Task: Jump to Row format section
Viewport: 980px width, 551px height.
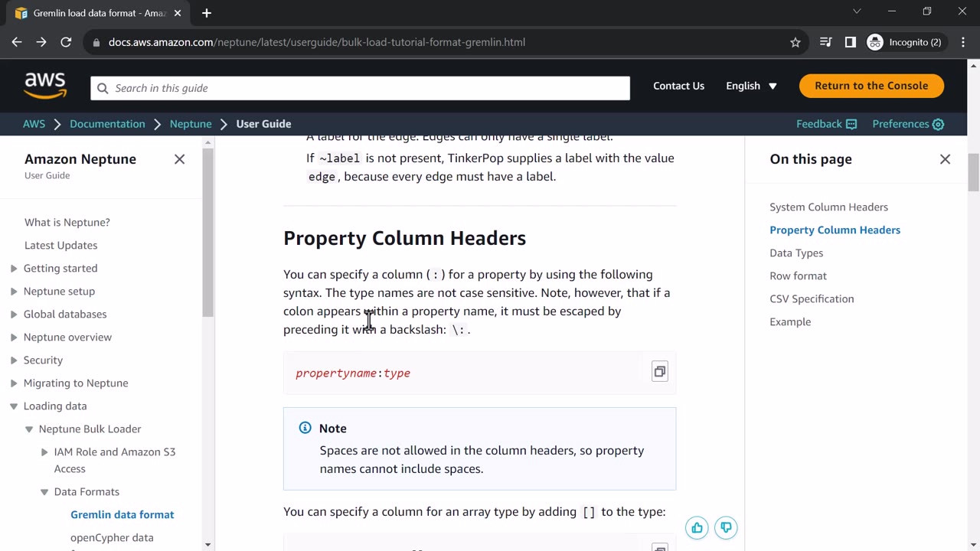Action: pos(798,275)
